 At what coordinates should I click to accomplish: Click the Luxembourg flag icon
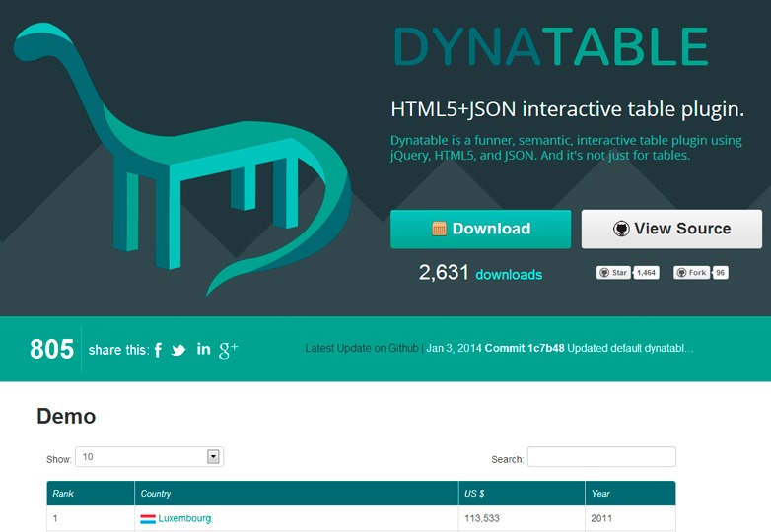[x=147, y=518]
